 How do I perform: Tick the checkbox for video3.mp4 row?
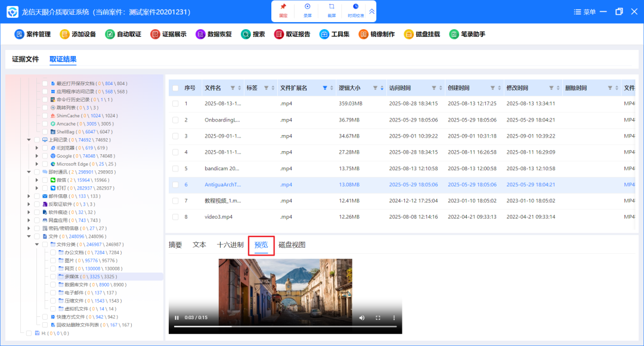point(175,217)
